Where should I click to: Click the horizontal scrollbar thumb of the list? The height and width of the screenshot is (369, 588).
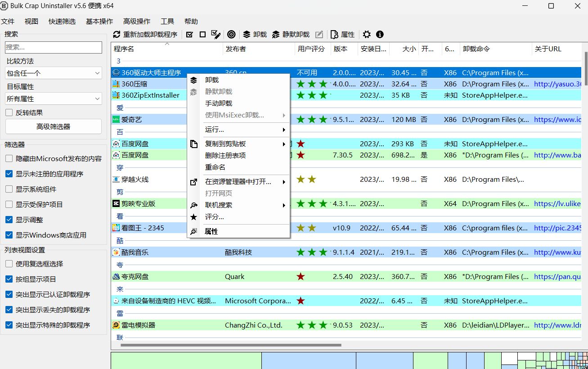click(231, 345)
